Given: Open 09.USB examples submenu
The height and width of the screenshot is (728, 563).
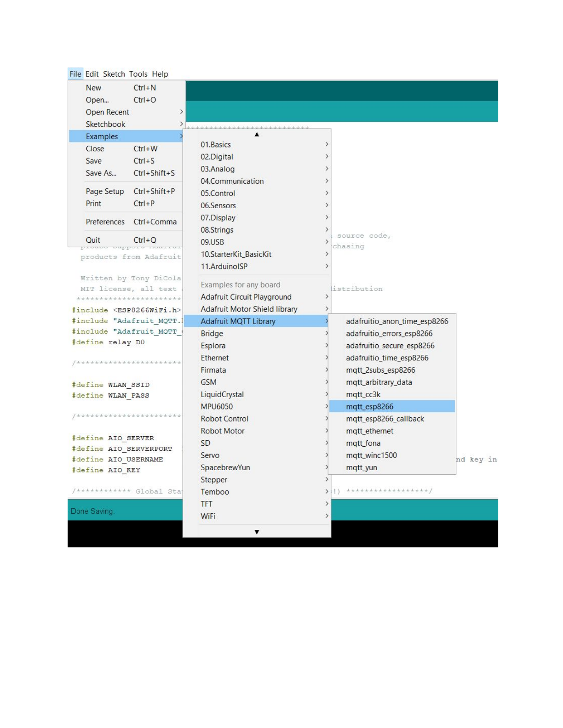Looking at the screenshot, I should pos(257,242).
